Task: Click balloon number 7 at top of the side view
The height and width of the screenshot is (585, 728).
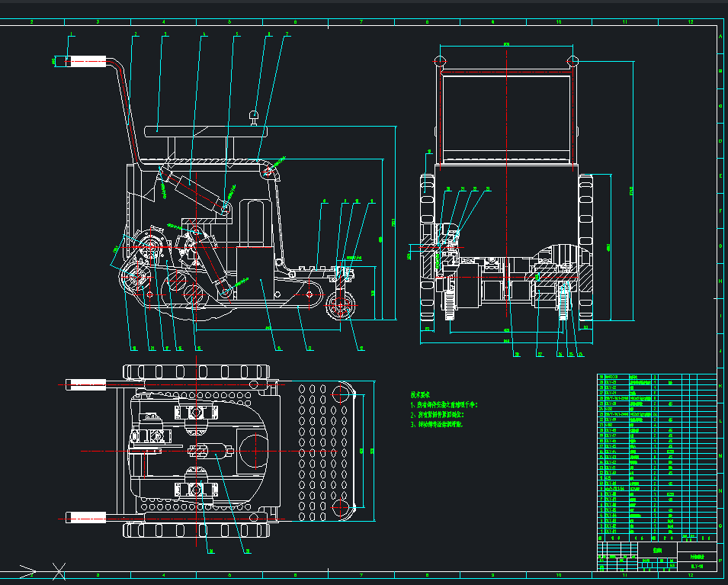Action: [287, 34]
